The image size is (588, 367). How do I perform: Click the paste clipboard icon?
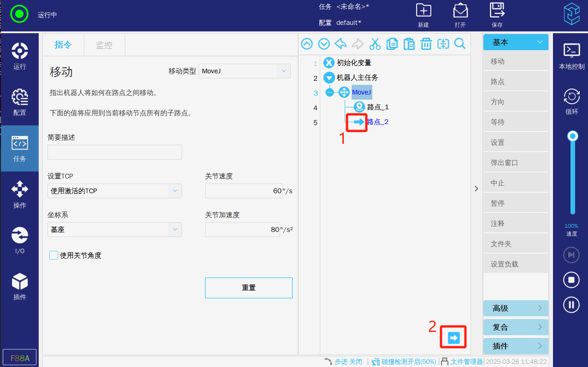tap(409, 44)
